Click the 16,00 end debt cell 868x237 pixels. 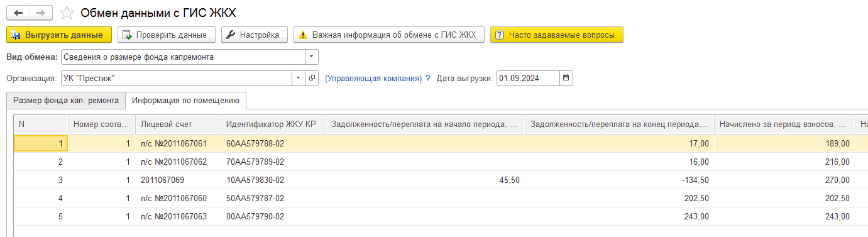[x=620, y=162]
